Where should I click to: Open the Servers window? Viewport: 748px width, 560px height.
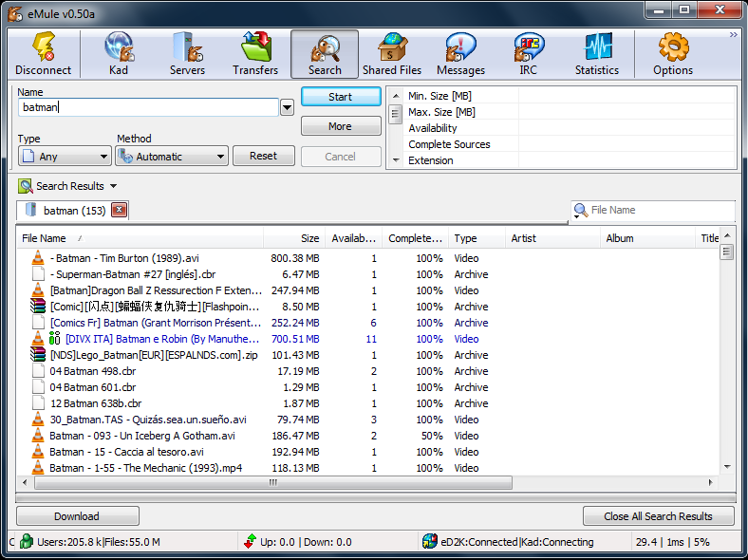pyautogui.click(x=188, y=54)
